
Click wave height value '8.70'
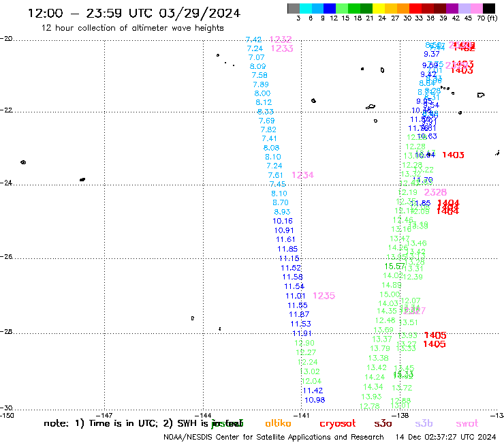(281, 202)
